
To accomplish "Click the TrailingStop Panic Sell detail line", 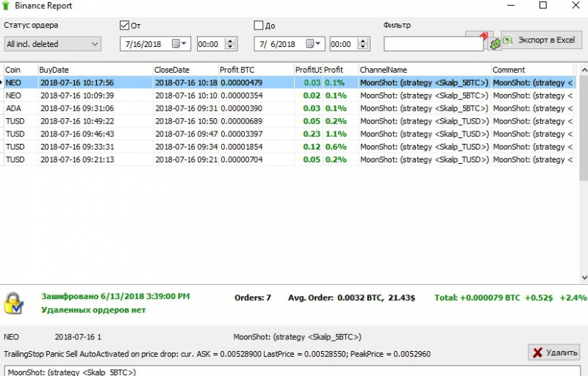I will (x=217, y=354).
